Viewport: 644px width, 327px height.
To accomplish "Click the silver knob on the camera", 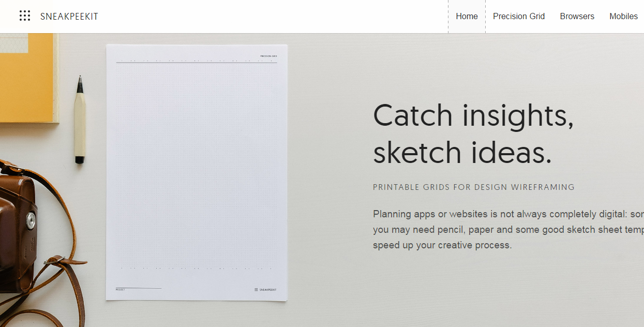I will click(x=31, y=220).
